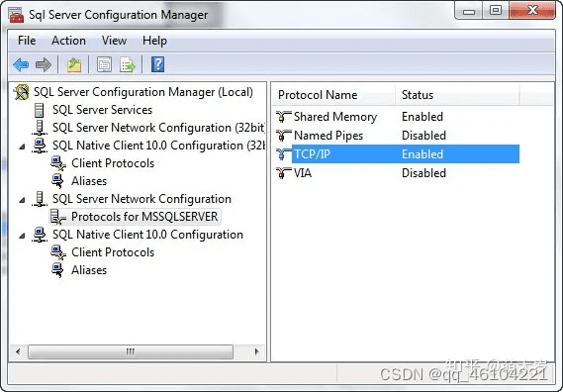Click the SQL Server Configuration Manager root icon
The image size is (563, 392).
[x=21, y=92]
